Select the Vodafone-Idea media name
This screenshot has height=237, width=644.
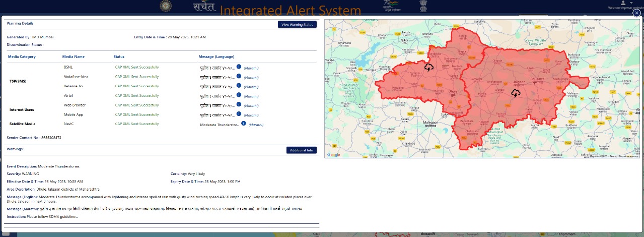tap(76, 76)
